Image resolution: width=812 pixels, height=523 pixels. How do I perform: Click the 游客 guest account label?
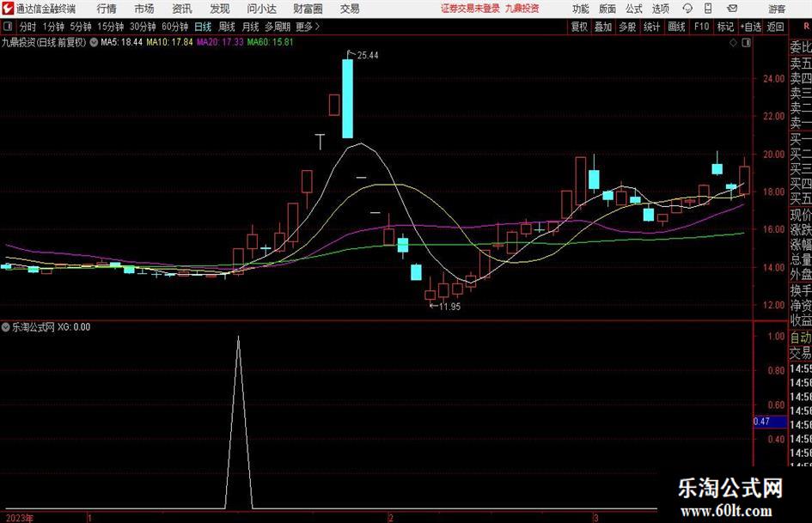(777, 9)
